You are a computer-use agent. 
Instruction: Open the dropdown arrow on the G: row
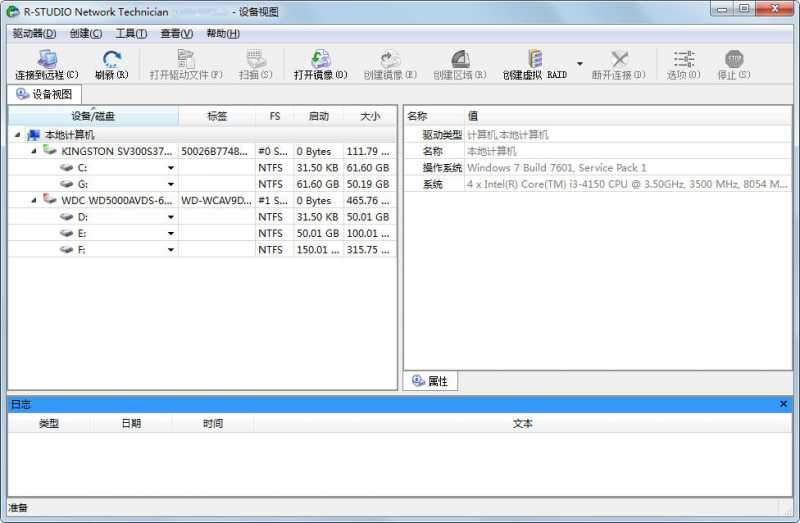(x=171, y=184)
